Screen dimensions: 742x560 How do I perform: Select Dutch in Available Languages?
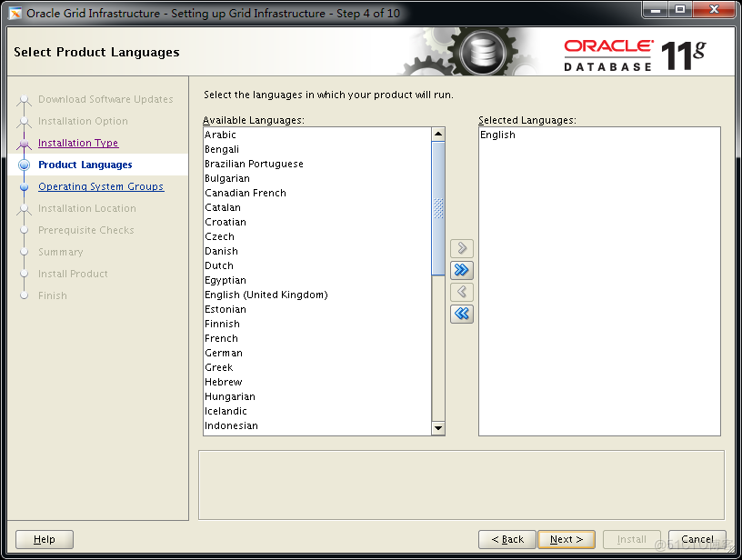point(317,265)
